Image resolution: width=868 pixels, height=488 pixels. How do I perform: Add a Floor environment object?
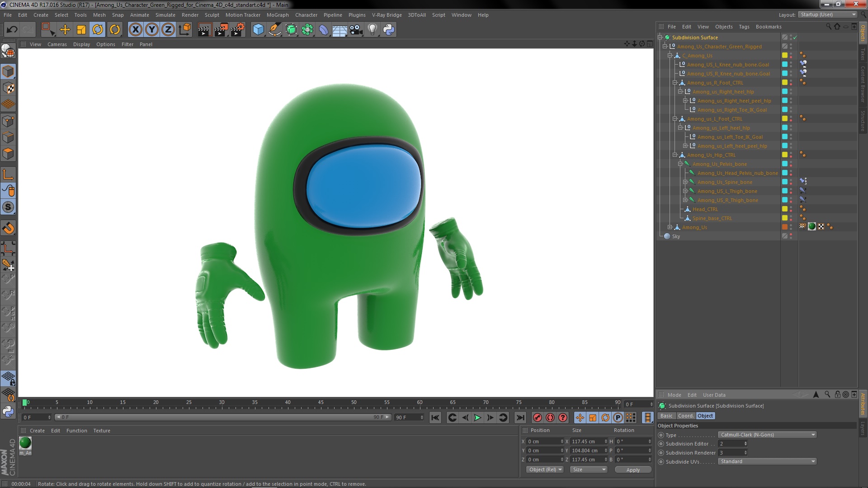tap(340, 30)
